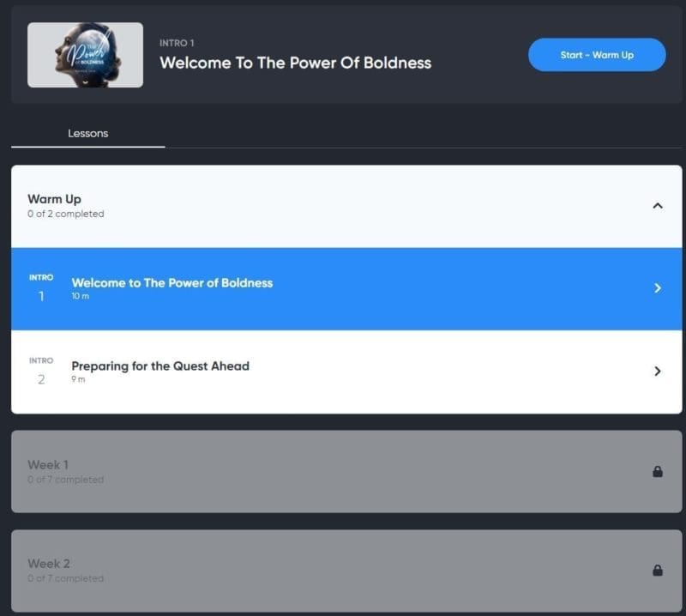Viewport: 686px width, 616px height.
Task: Select the Welcome to The Power of Boldness lesson
Action: (346, 288)
